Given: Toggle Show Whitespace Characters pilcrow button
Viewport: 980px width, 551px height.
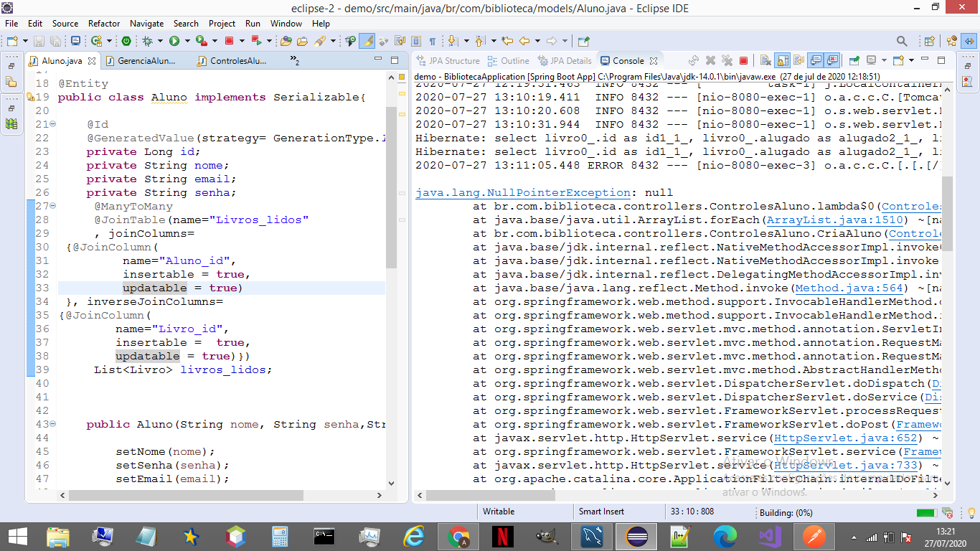Looking at the screenshot, I should [433, 41].
